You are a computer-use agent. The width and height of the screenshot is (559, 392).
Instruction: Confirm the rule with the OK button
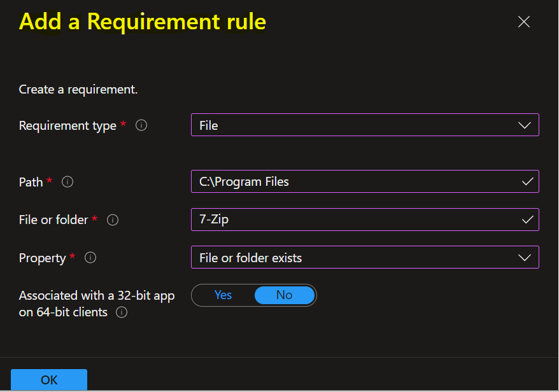pyautogui.click(x=49, y=380)
